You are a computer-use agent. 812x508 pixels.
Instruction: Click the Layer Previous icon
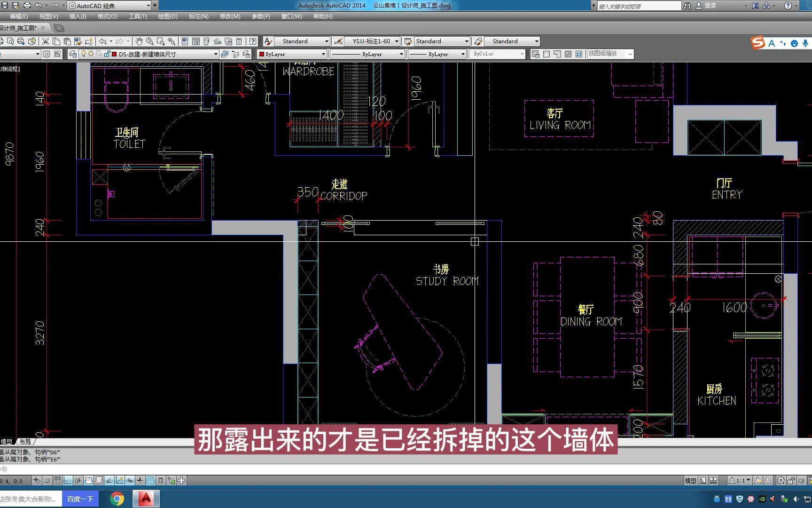click(x=235, y=54)
